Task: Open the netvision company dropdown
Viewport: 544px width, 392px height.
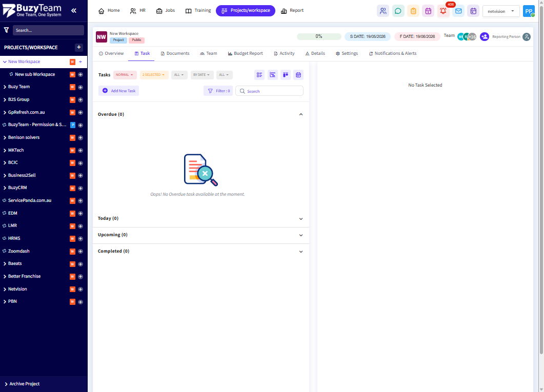Action: (500, 11)
